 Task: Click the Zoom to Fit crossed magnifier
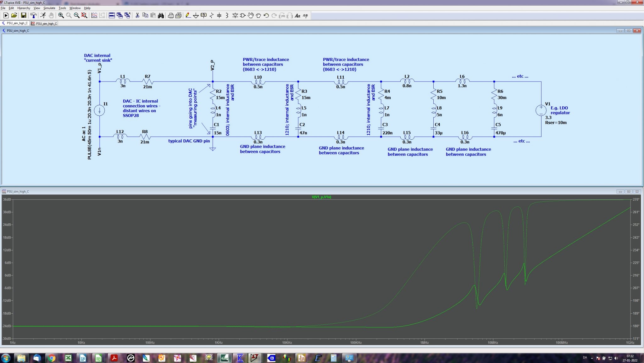click(84, 15)
